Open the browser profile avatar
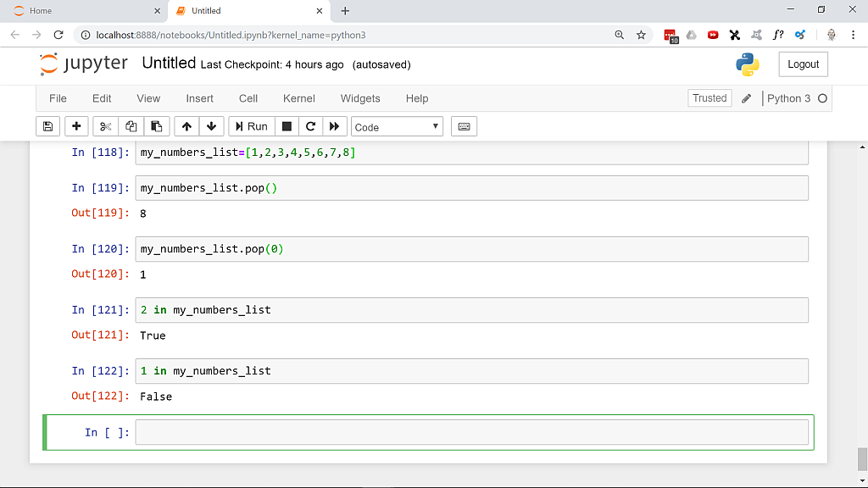 point(831,35)
